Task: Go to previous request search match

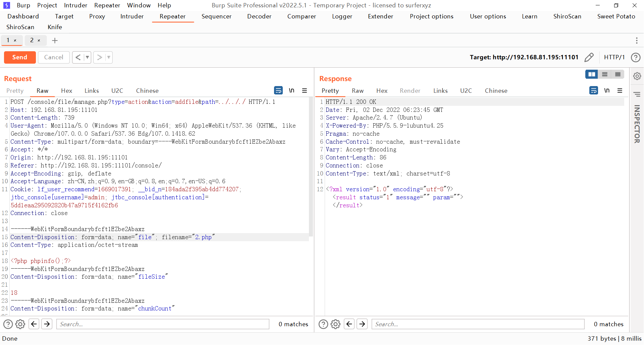Action: click(34, 324)
